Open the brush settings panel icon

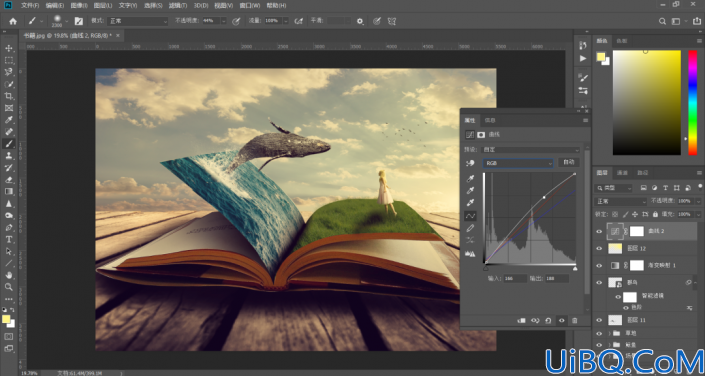pos(79,21)
